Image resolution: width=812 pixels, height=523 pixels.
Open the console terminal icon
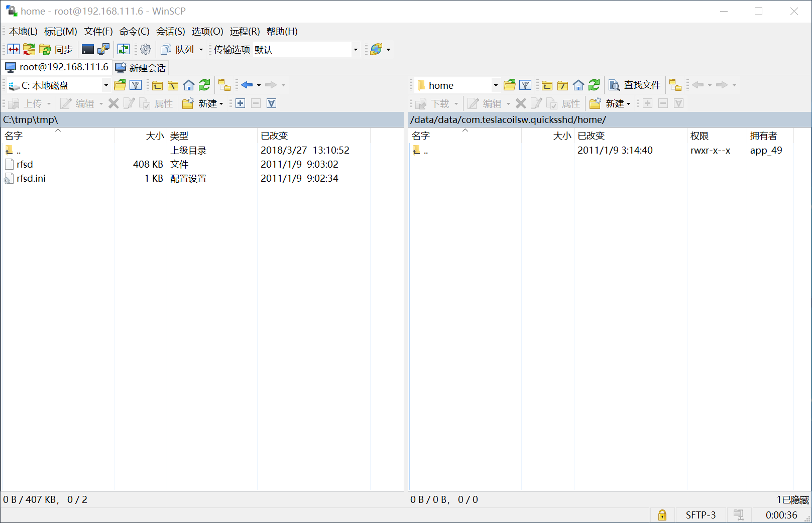[x=88, y=49]
